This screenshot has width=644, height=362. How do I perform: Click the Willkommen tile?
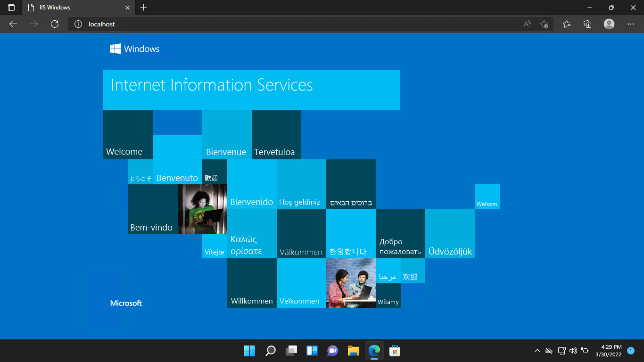tap(252, 283)
